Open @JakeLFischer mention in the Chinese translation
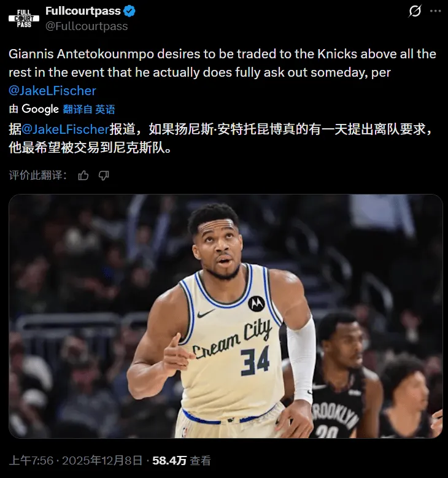Image resolution: width=448 pixels, height=478 pixels. [x=65, y=129]
